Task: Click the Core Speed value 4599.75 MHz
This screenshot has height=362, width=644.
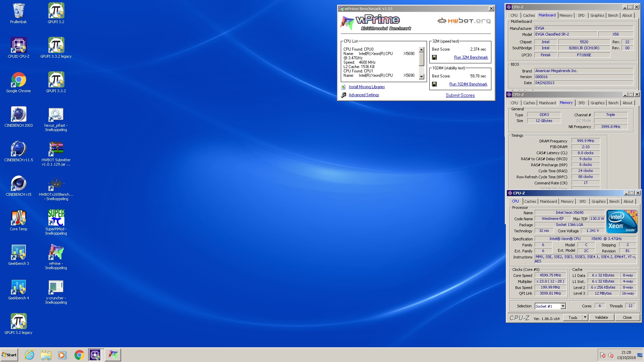Action: click(x=550, y=275)
